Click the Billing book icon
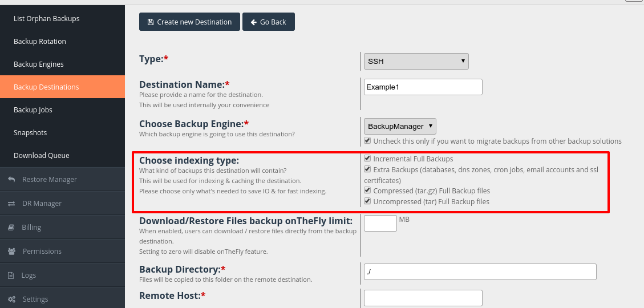The height and width of the screenshot is (308, 644). click(x=11, y=227)
